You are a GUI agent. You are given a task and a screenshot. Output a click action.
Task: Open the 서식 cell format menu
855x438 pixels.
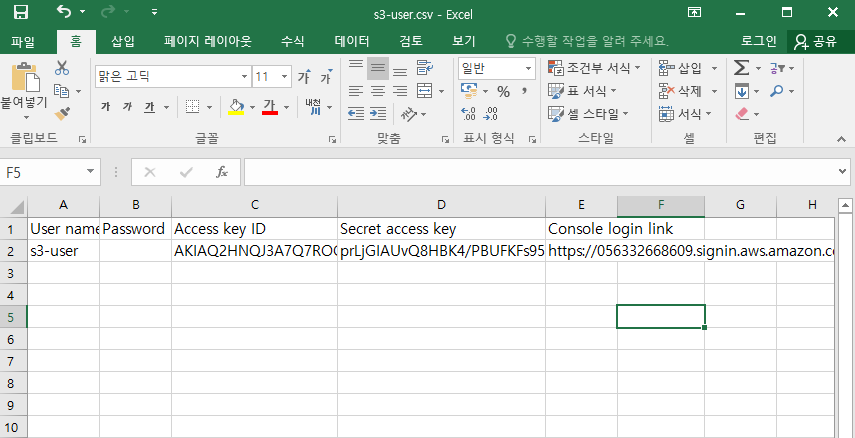685,113
